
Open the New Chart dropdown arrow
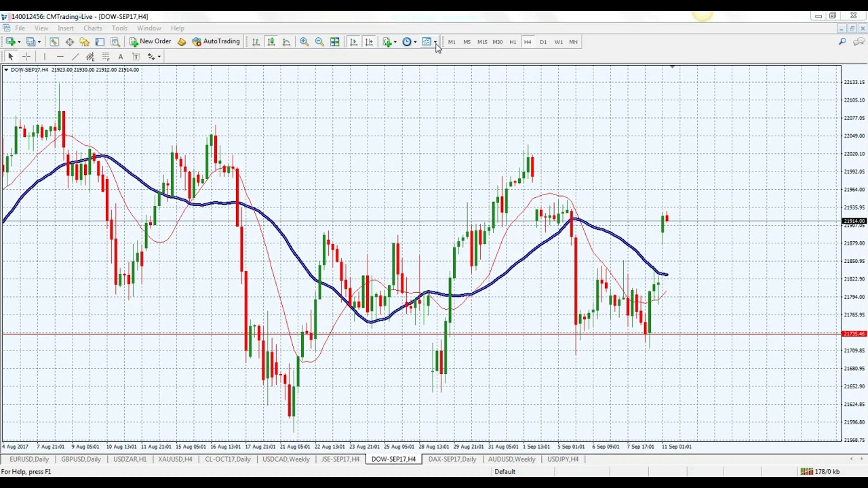[19, 42]
